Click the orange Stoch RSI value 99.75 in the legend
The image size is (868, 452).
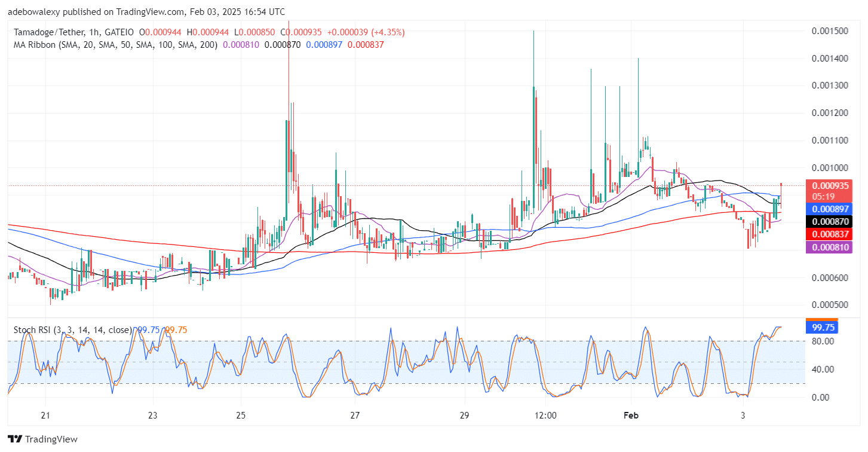pos(176,329)
